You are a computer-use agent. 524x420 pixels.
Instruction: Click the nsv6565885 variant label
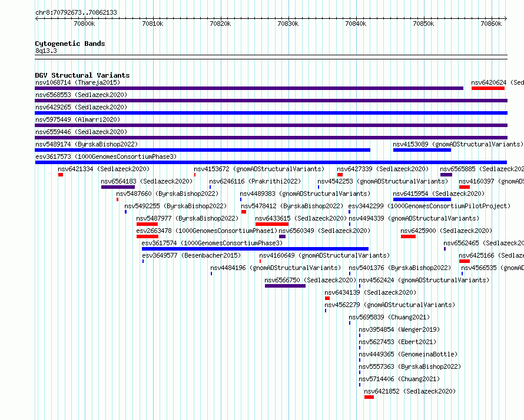tap(482, 169)
